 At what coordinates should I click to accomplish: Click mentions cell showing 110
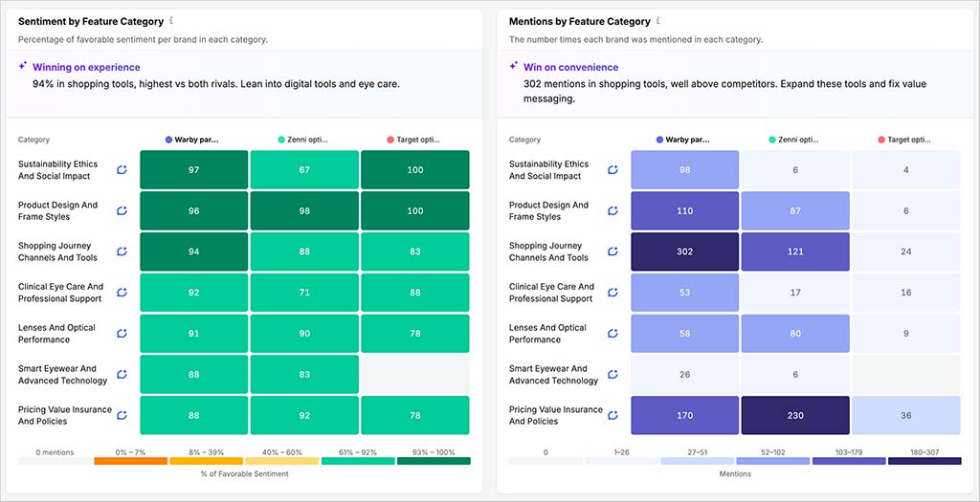click(x=685, y=211)
